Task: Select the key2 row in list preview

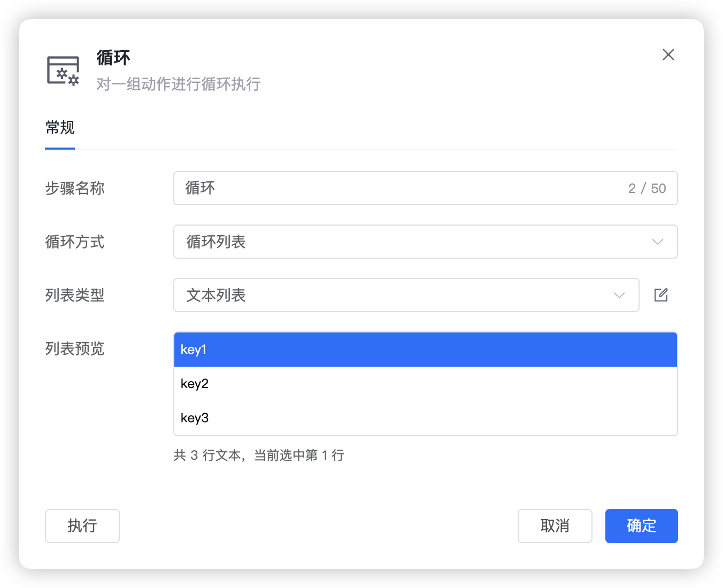Action: [426, 384]
